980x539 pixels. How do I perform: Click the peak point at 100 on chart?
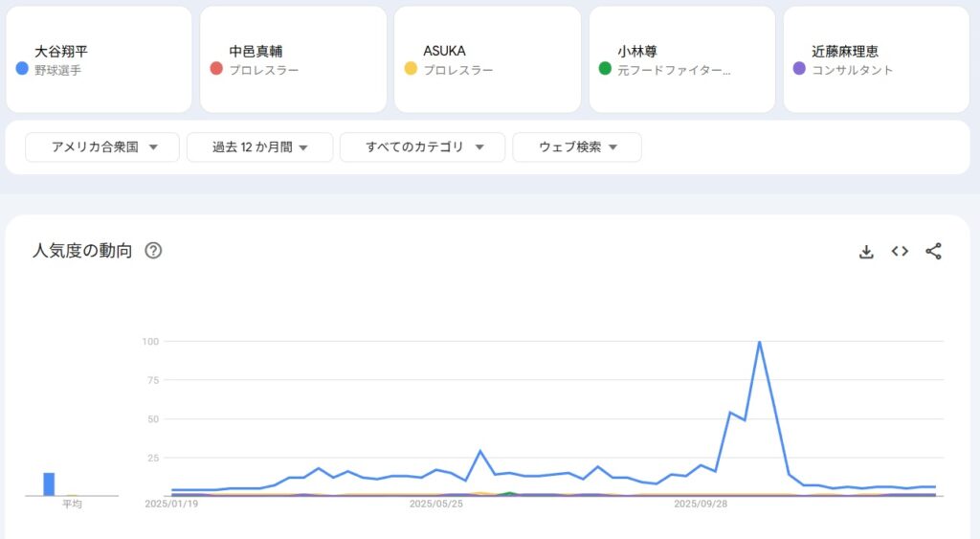(x=759, y=342)
